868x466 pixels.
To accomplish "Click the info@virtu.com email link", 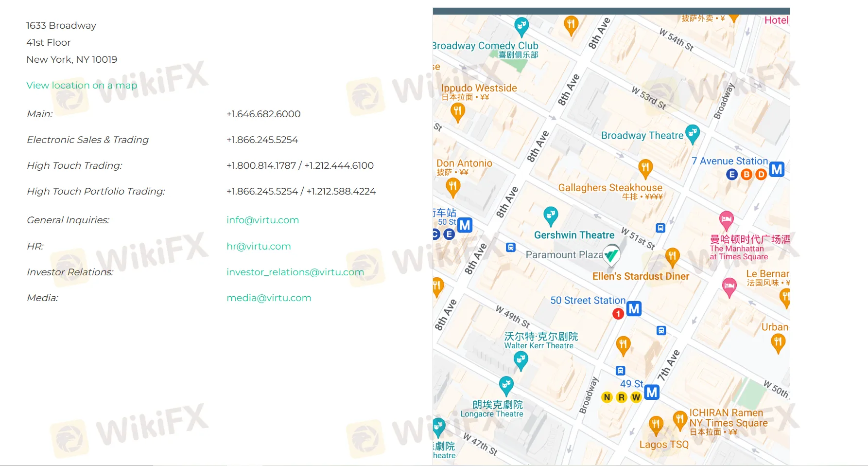I will point(262,220).
